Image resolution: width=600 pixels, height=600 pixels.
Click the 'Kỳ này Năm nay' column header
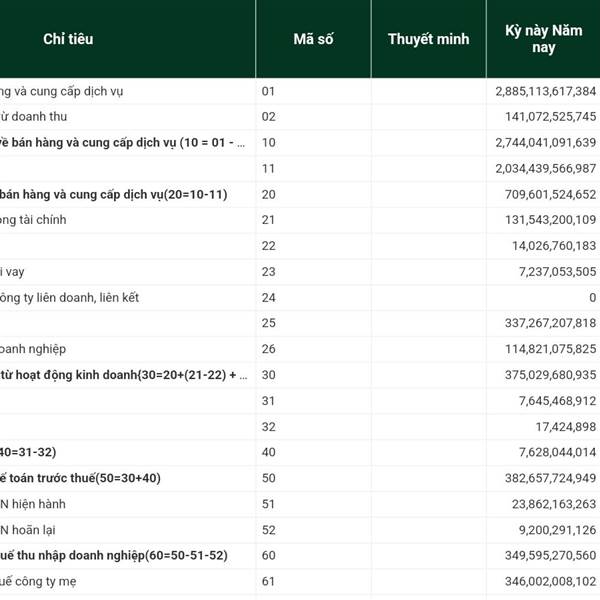(x=543, y=39)
